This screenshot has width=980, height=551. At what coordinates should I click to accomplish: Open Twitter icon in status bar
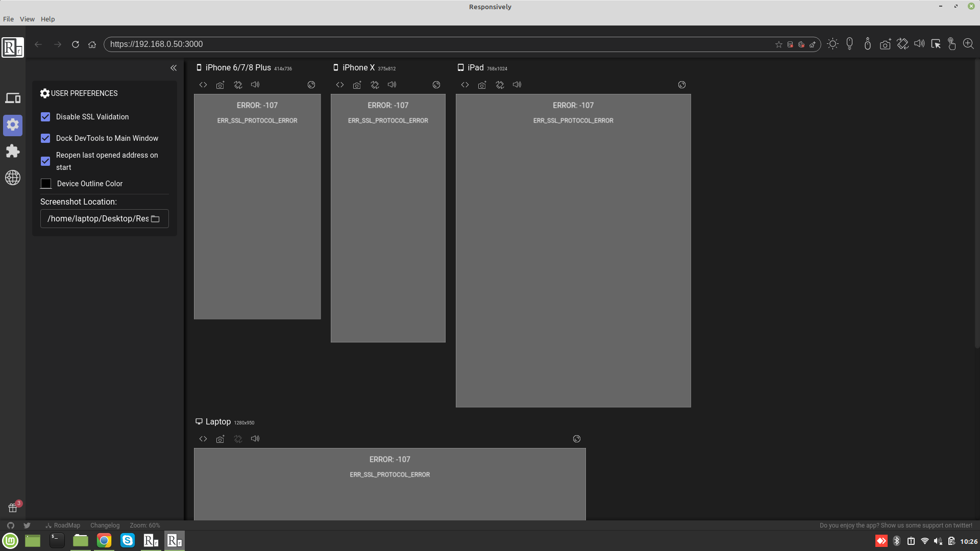(x=27, y=525)
